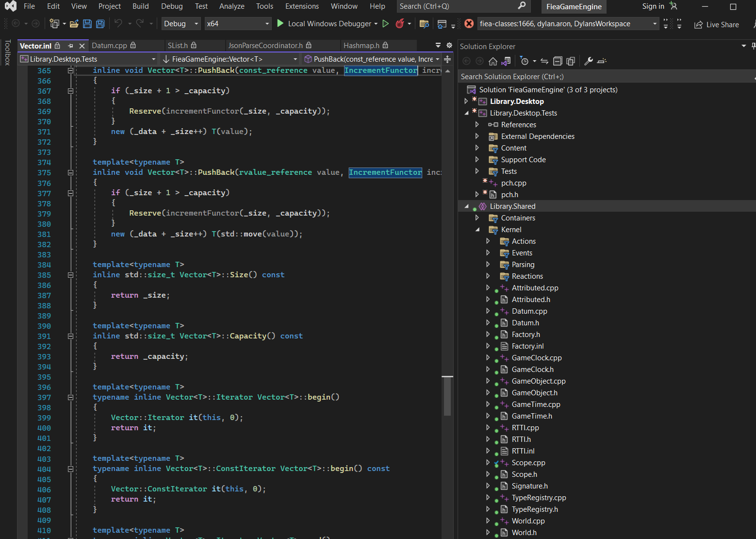This screenshot has height=539, width=756.
Task: Switch to the JsonParseCoordinator.h tab
Action: click(265, 46)
